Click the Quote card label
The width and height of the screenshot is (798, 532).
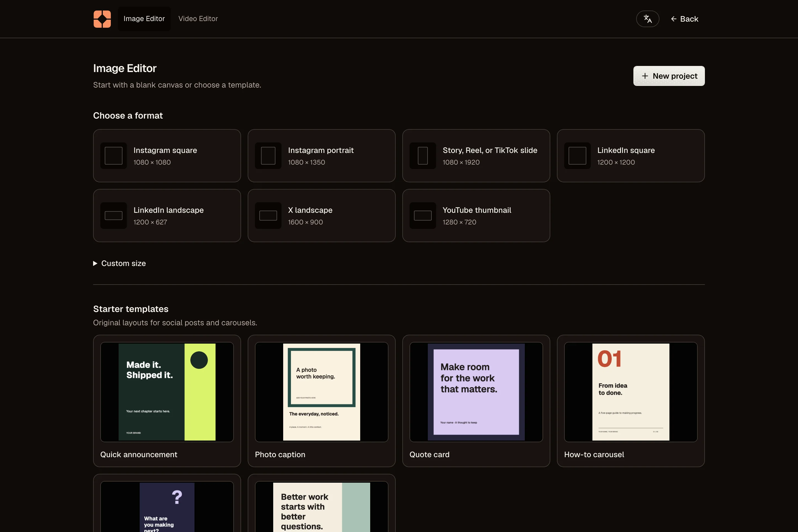pos(429,455)
